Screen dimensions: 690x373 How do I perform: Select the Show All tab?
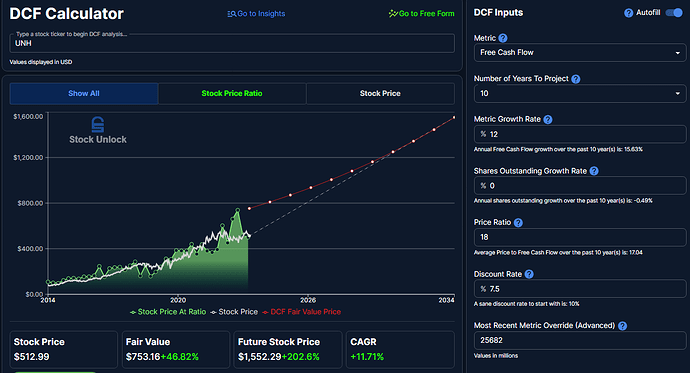click(84, 93)
